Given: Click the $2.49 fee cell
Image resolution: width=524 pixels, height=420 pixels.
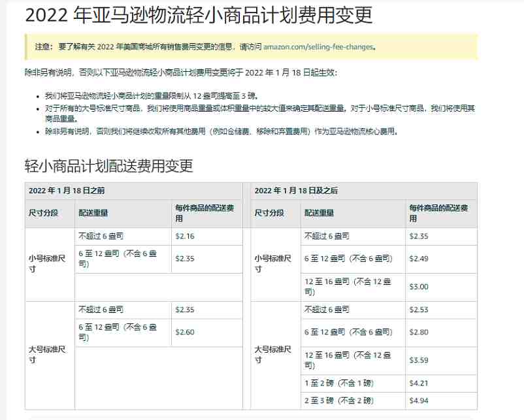Looking at the screenshot, I should [419, 259].
